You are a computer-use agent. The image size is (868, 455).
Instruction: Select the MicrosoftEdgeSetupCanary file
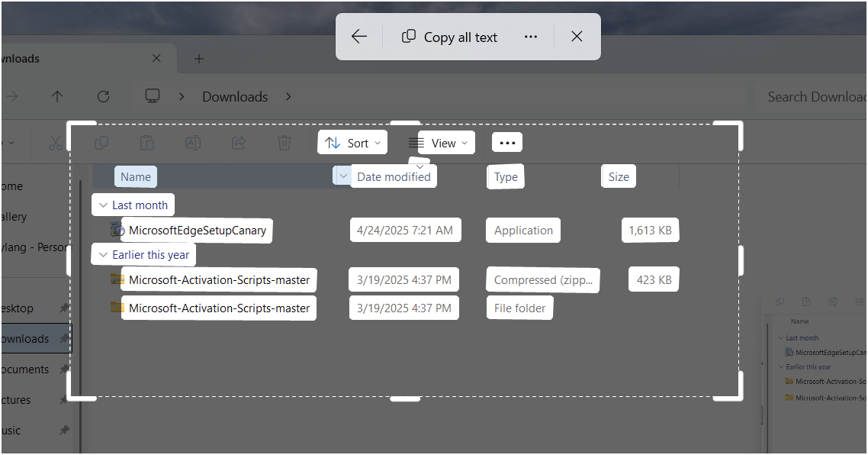click(197, 231)
